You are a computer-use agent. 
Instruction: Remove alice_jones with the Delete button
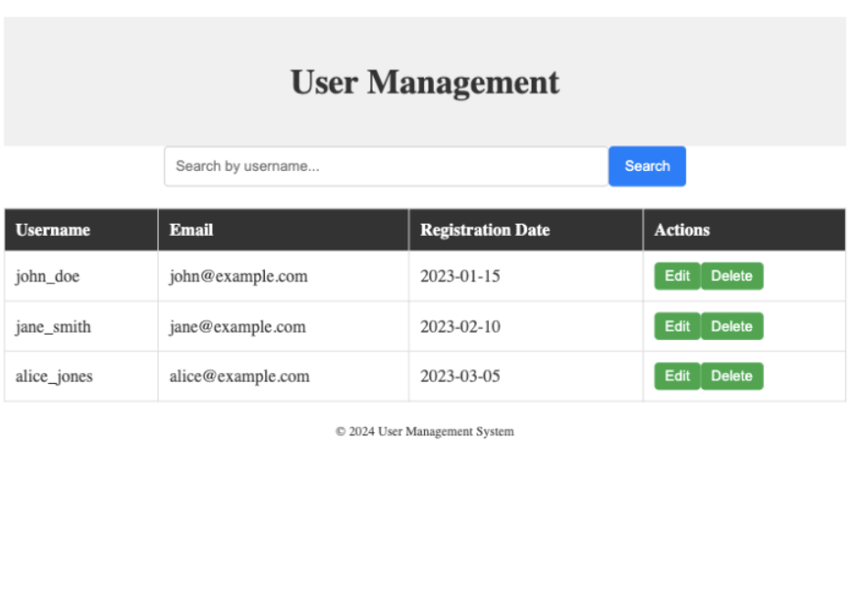click(732, 376)
